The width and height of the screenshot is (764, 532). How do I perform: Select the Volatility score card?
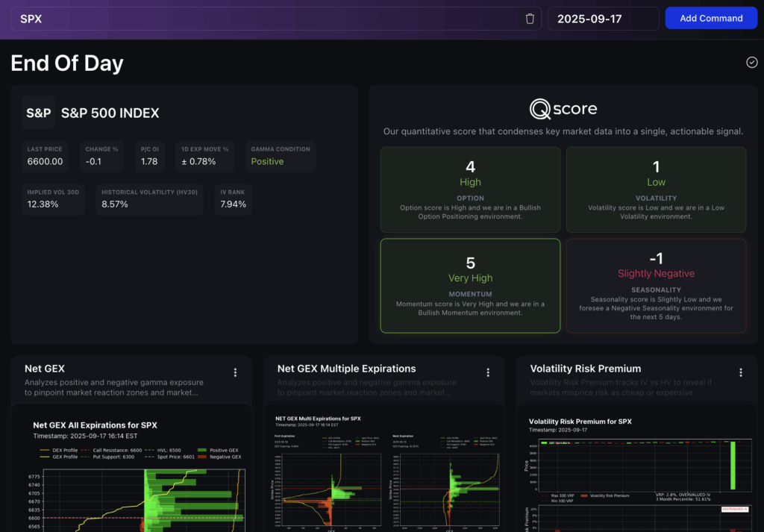tap(656, 190)
